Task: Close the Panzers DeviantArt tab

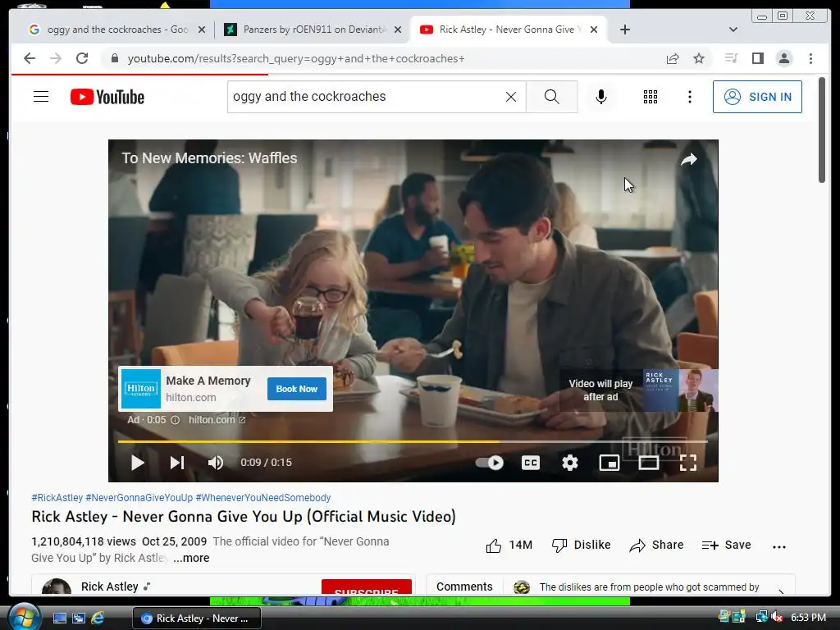Action: click(x=398, y=30)
